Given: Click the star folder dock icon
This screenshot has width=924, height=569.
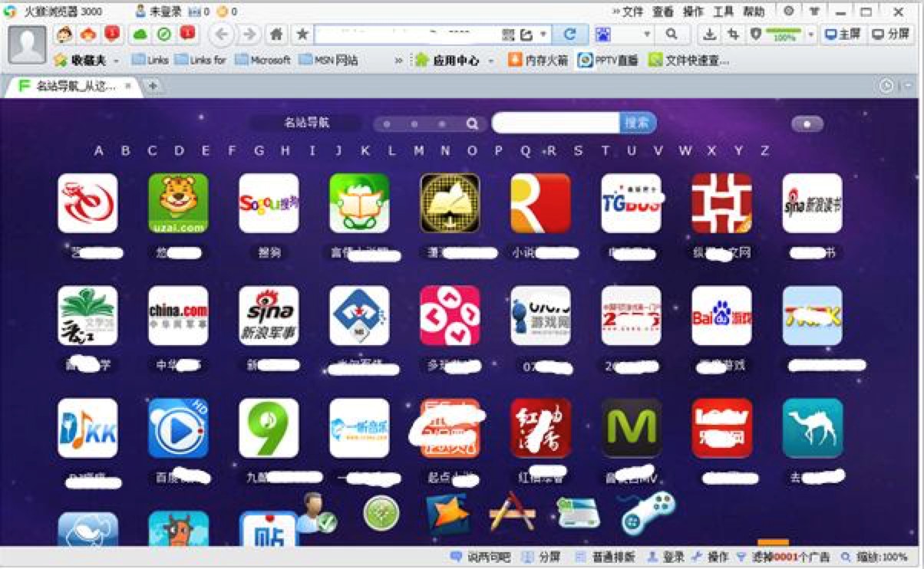Looking at the screenshot, I should click(x=447, y=513).
